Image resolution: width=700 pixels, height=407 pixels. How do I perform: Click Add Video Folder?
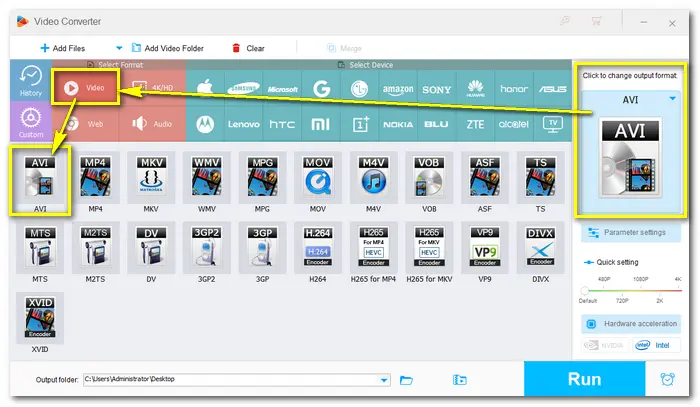click(x=168, y=48)
